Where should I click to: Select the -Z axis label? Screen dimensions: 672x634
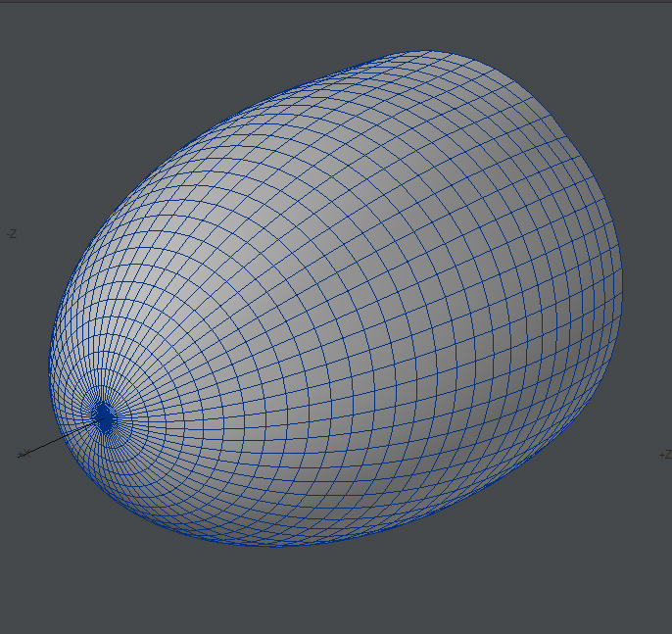coord(11,233)
